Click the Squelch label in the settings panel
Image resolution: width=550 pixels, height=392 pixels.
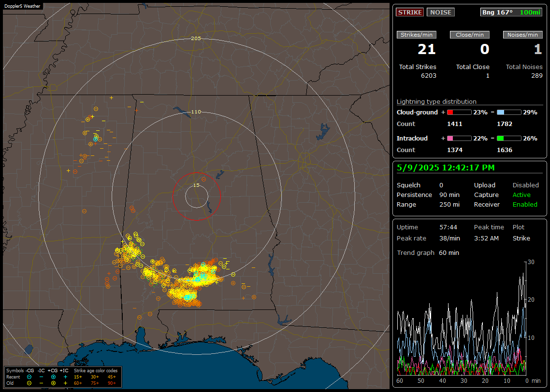coord(408,185)
